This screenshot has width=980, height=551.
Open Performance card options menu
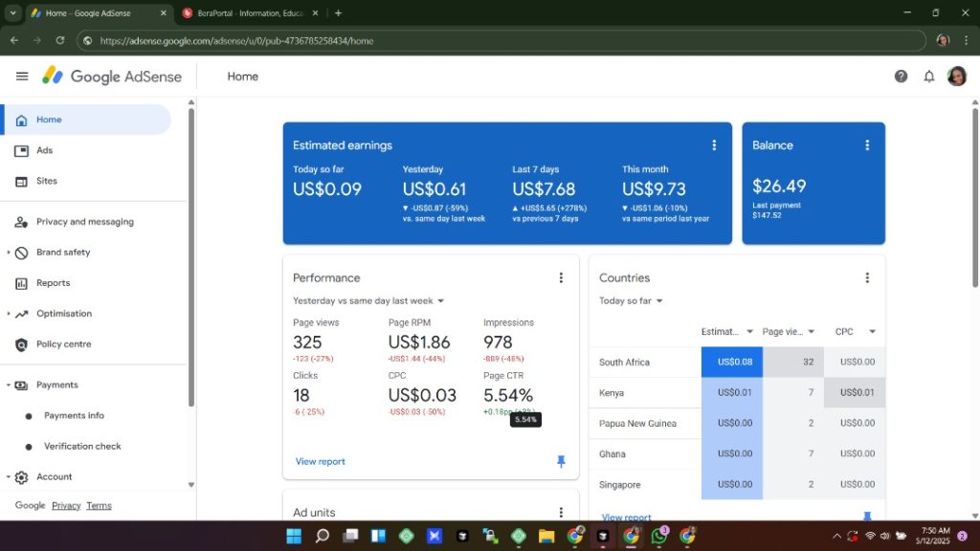coord(561,277)
